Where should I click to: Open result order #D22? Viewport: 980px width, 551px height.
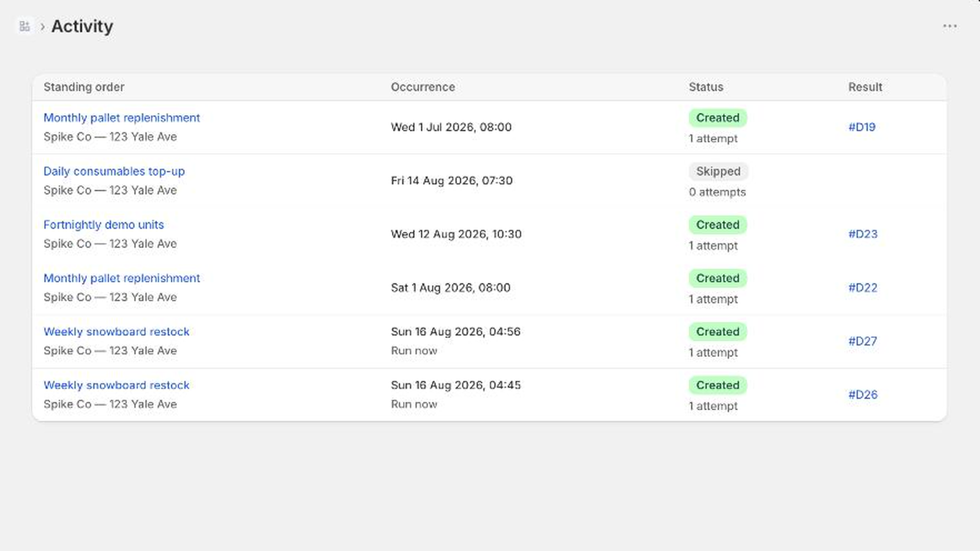(x=863, y=288)
